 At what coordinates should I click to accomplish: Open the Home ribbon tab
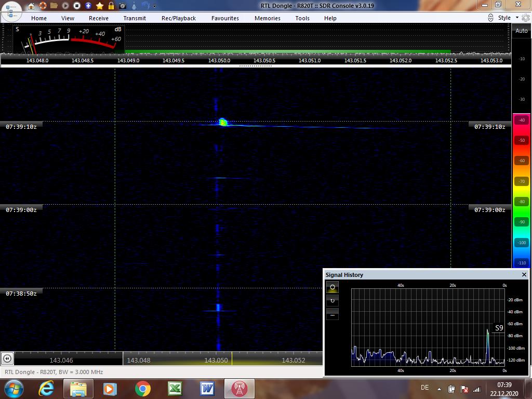point(39,18)
